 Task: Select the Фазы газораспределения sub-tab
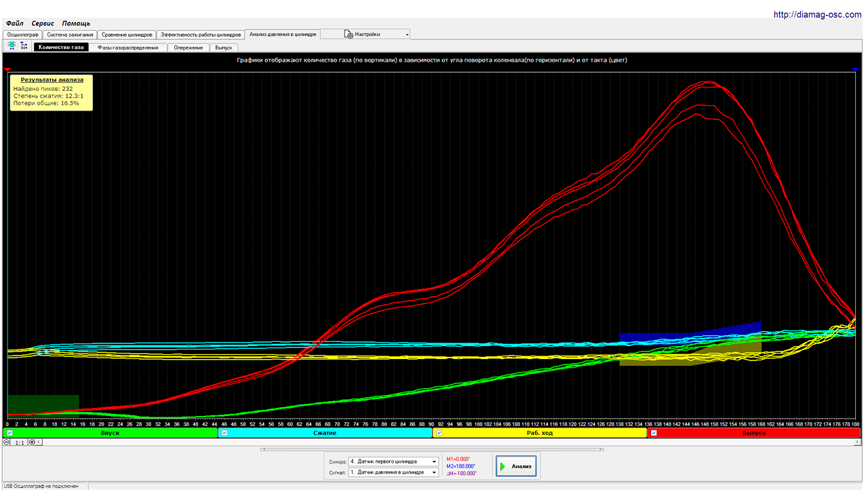[127, 48]
